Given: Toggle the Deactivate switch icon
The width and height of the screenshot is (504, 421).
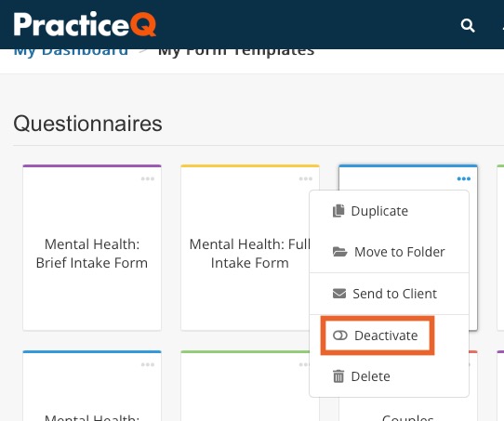Looking at the screenshot, I should click(340, 335).
